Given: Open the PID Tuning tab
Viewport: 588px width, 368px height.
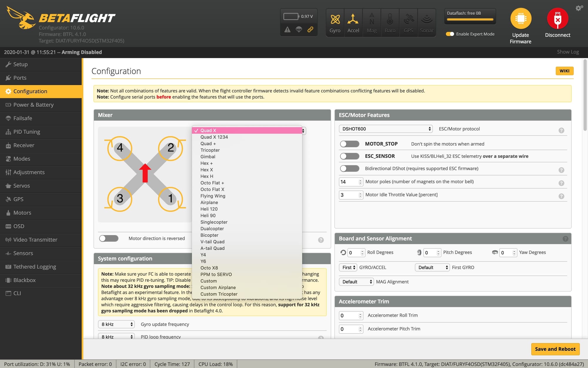Looking at the screenshot, I should (x=41, y=132).
